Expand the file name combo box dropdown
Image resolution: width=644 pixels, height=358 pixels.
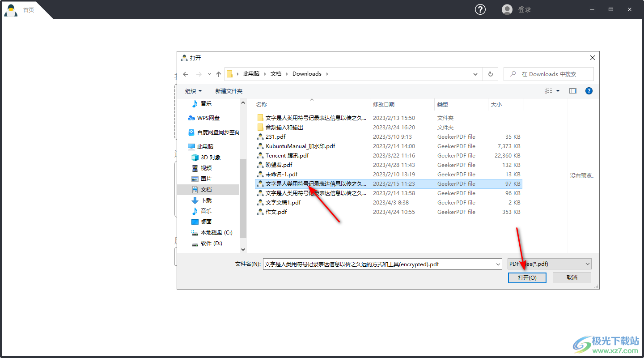(x=498, y=264)
